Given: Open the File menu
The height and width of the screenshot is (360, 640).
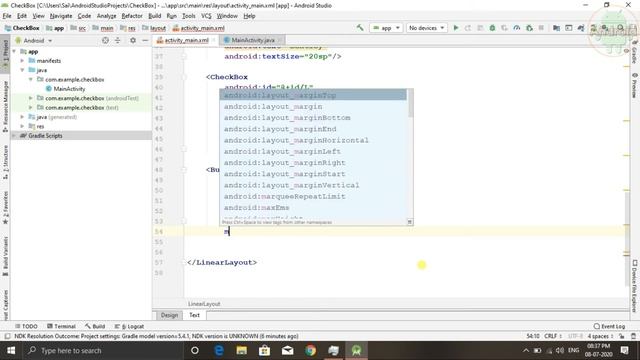Looking at the screenshot, I should [x=7, y=16].
